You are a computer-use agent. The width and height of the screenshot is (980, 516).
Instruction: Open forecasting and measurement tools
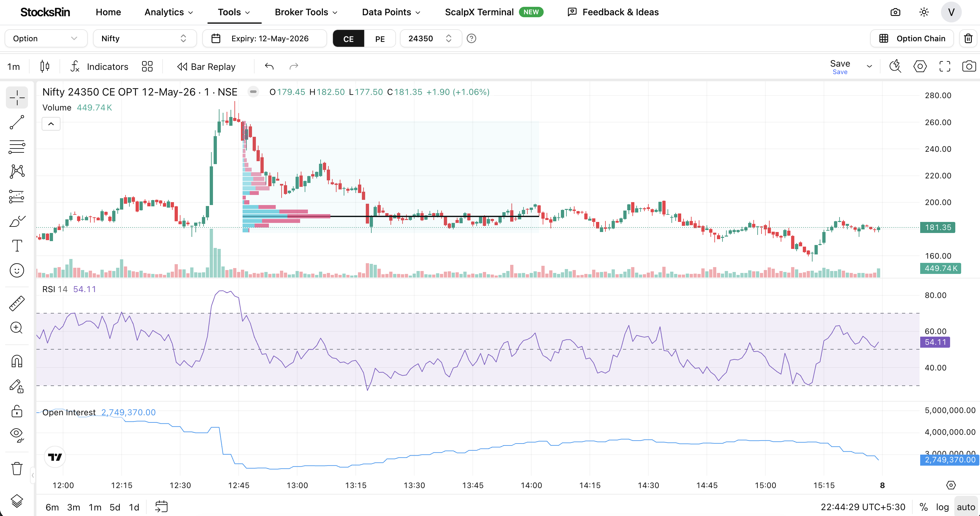click(17, 196)
